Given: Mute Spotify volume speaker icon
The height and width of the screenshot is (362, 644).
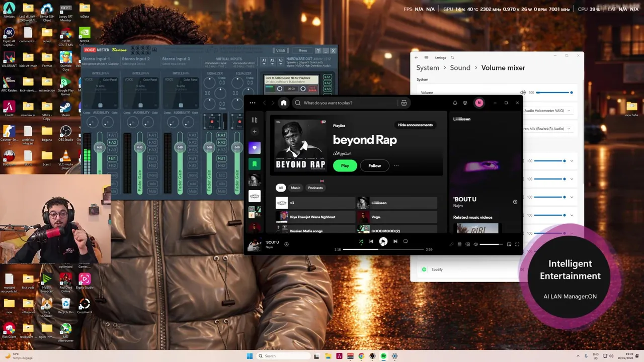Looking at the screenshot, I should pos(475,244).
